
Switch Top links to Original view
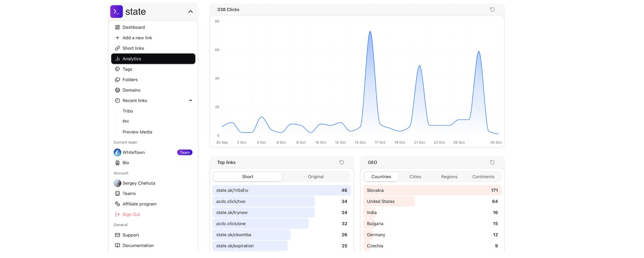(316, 176)
